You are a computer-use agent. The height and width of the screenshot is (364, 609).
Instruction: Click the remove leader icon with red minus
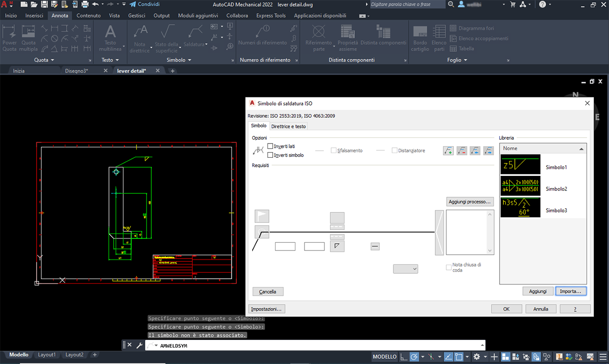(x=462, y=151)
